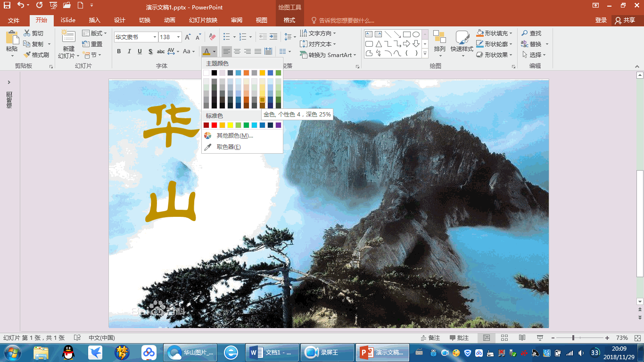
Task: Activate the 格式刷 format painter
Action: click(x=36, y=55)
